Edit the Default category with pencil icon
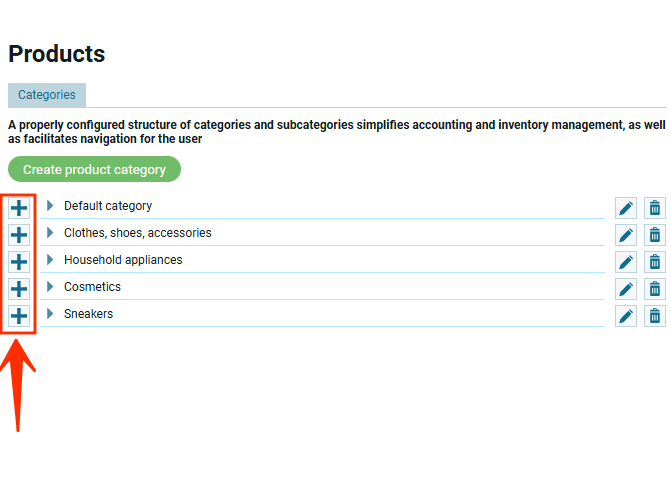671x502 pixels. pyautogui.click(x=626, y=208)
